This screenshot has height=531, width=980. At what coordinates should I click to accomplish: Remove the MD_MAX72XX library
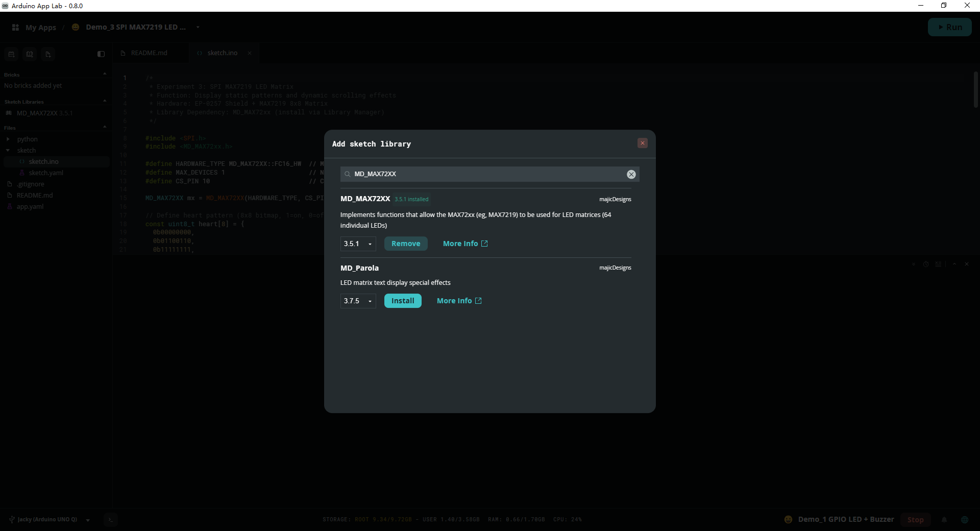tap(406, 244)
